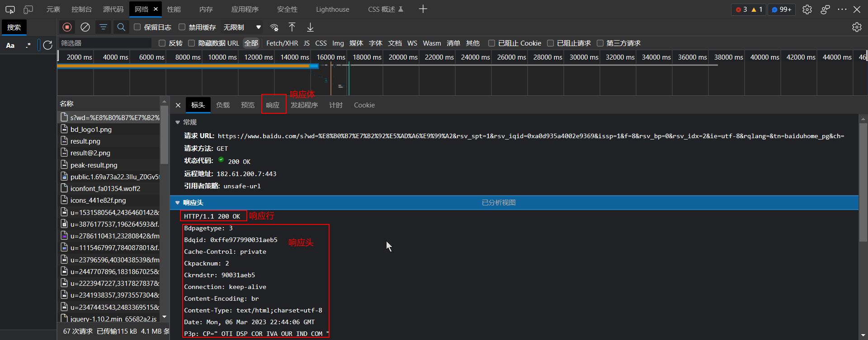Enable the 禁用缓存 checkbox

[x=182, y=27]
